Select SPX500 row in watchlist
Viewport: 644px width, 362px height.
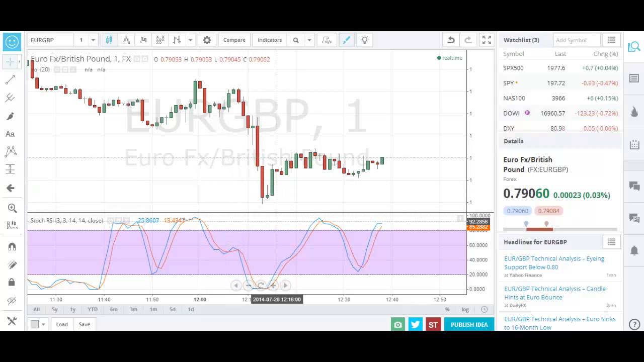(560, 68)
